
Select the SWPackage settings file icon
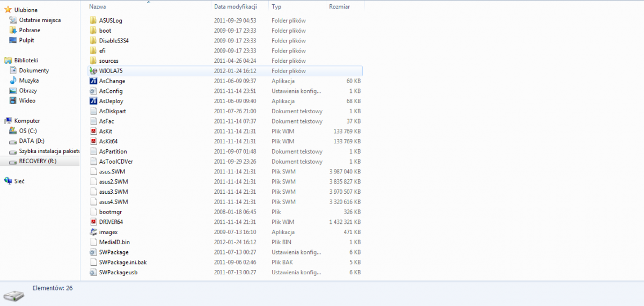[x=93, y=252]
